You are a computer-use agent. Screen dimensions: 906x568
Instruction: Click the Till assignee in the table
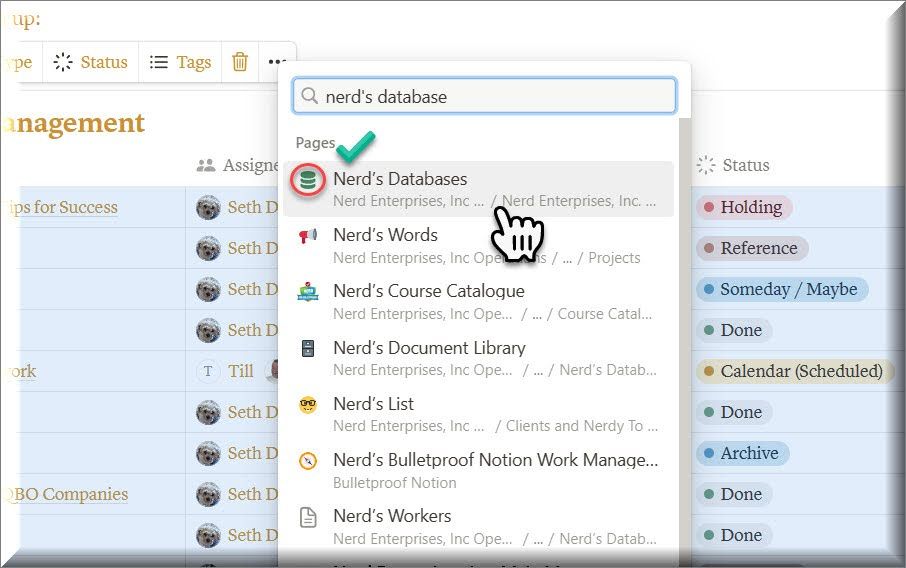[240, 371]
